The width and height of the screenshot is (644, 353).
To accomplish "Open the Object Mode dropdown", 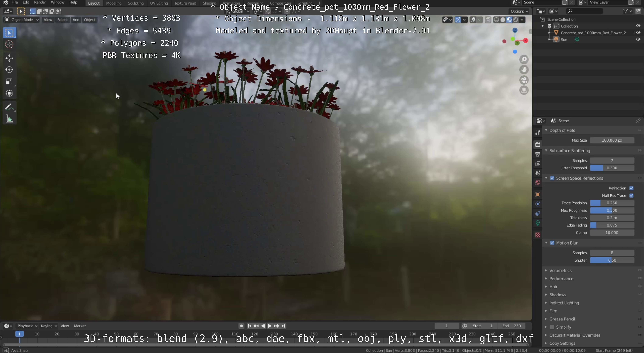I will click(x=22, y=20).
